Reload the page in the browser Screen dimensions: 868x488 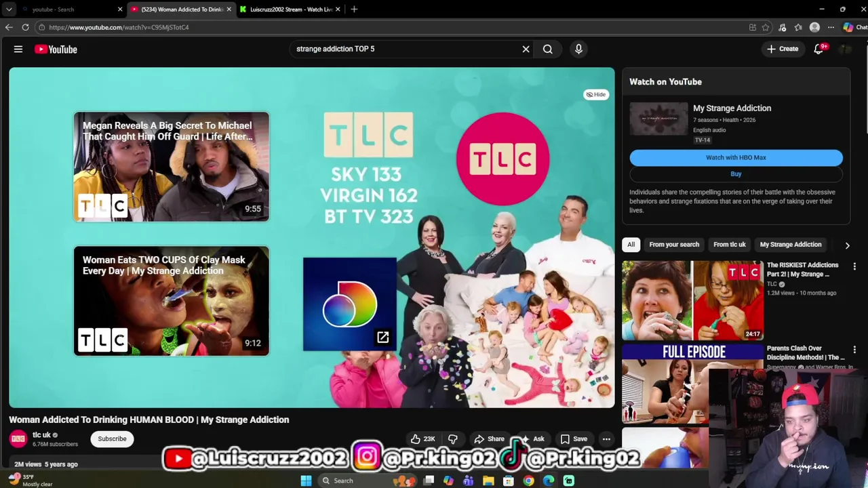click(x=25, y=27)
